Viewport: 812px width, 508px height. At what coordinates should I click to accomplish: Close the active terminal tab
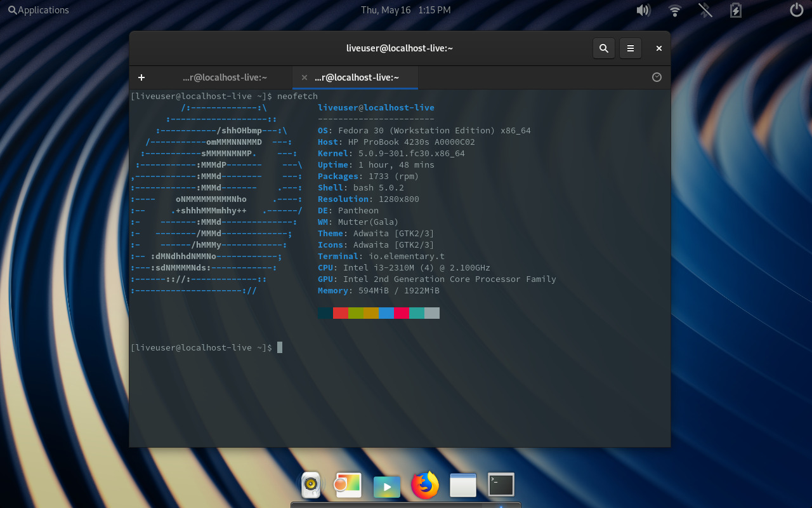pyautogui.click(x=304, y=77)
